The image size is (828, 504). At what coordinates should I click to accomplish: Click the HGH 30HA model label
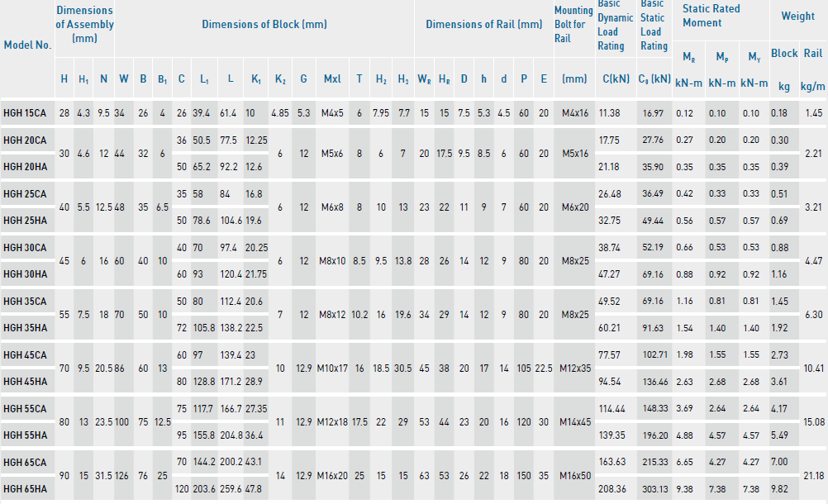tap(25, 273)
